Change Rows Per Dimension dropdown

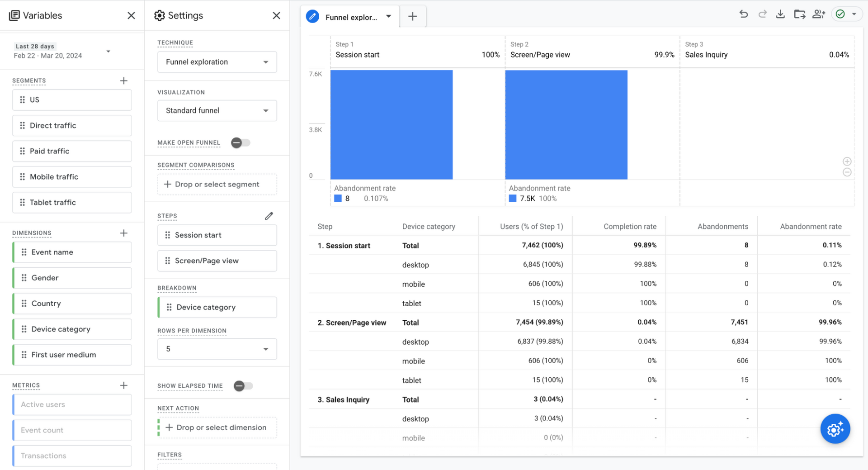pyautogui.click(x=217, y=349)
